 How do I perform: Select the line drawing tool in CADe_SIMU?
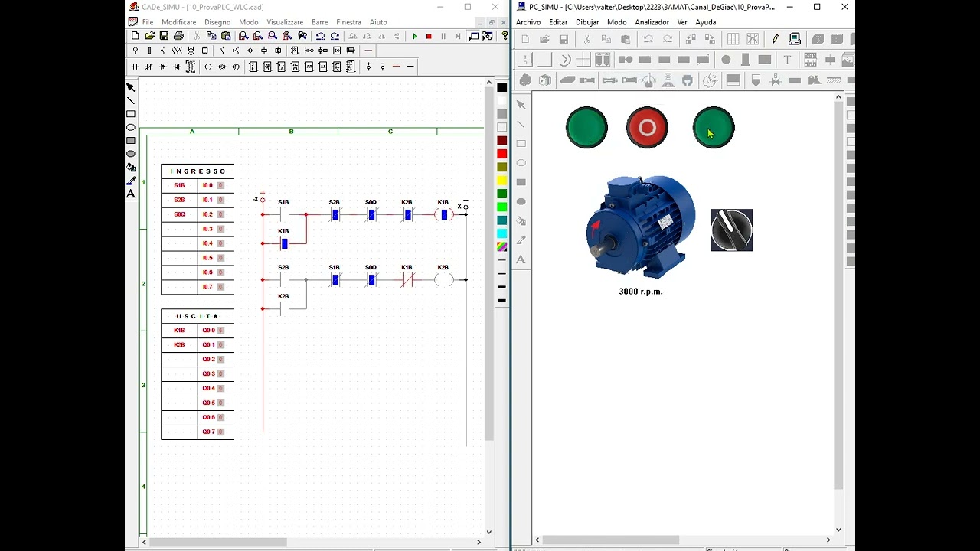(131, 100)
